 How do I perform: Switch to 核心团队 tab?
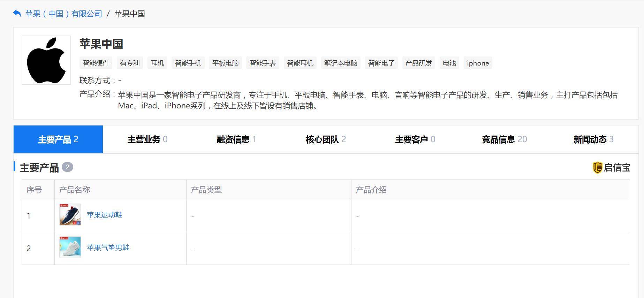pos(326,139)
